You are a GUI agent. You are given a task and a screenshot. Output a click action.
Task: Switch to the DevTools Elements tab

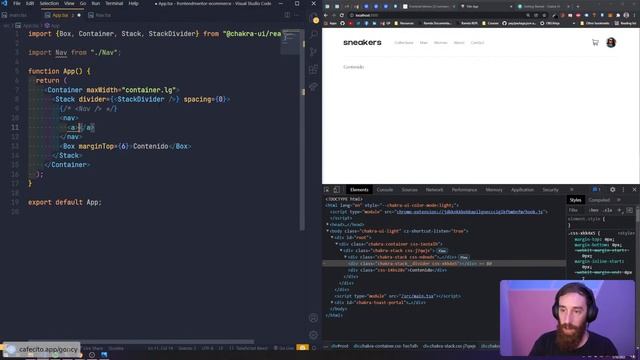coord(359,190)
